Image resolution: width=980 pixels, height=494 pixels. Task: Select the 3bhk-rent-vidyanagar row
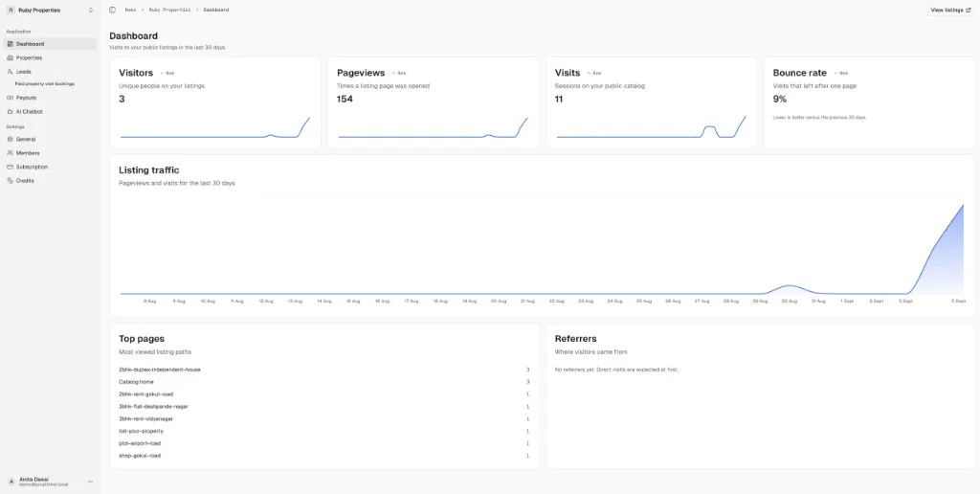pyautogui.click(x=323, y=418)
